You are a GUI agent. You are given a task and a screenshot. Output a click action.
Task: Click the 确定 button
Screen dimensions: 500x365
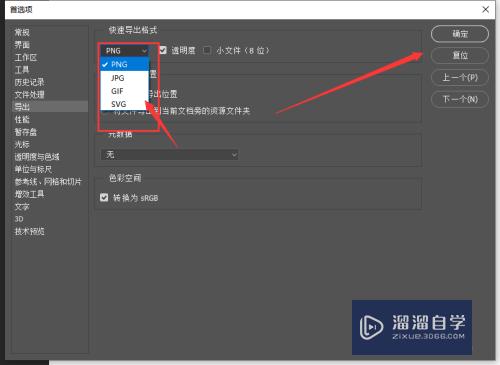[460, 34]
